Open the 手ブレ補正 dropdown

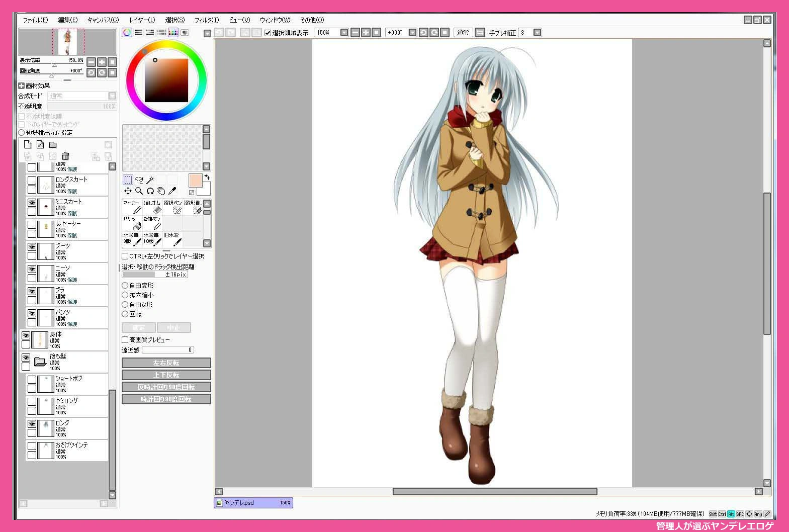coord(537,33)
